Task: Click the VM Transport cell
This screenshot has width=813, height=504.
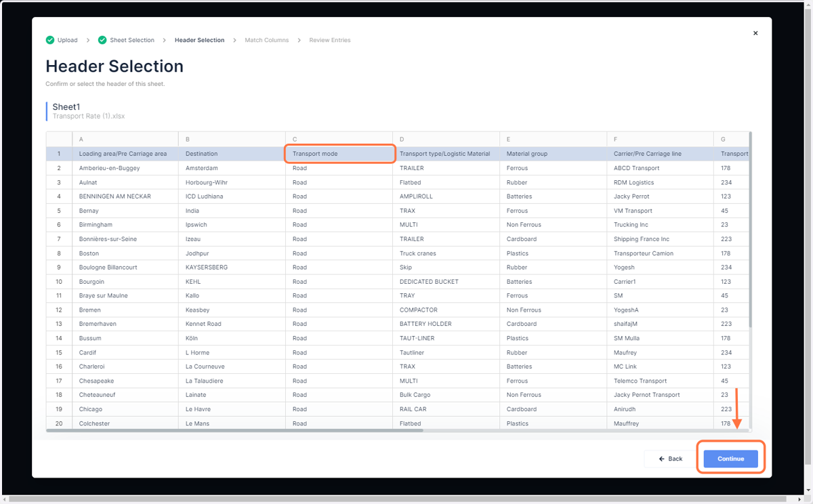Action: tap(660, 211)
